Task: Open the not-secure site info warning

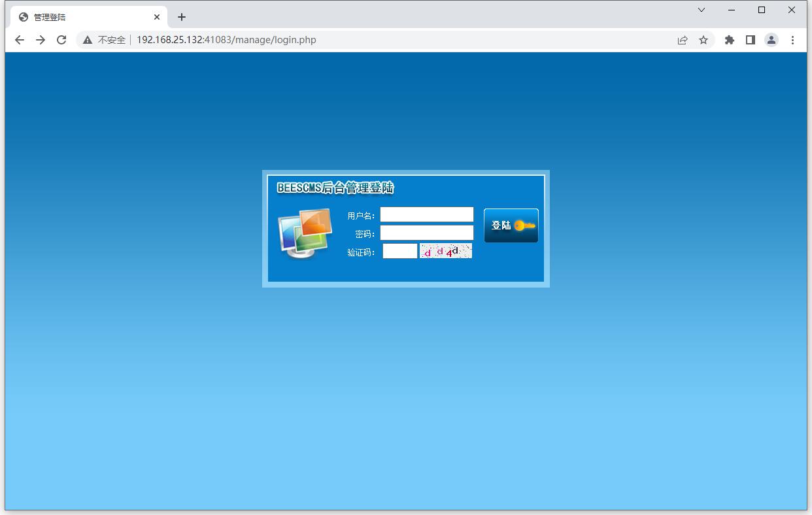Action: coord(105,40)
